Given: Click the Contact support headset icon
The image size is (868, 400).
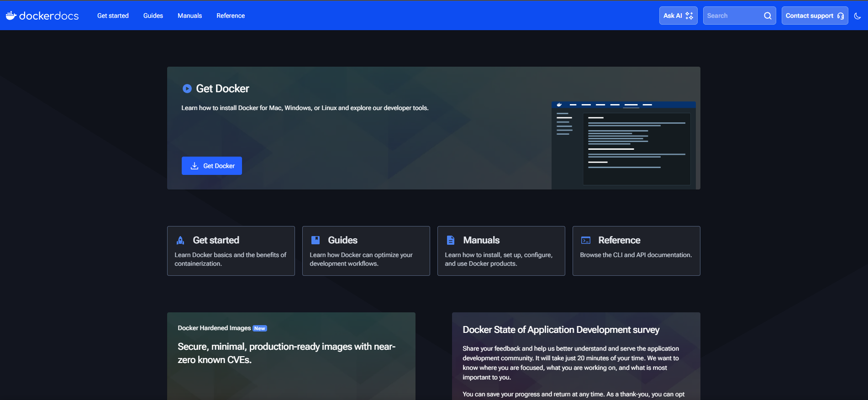Looking at the screenshot, I should (x=840, y=16).
